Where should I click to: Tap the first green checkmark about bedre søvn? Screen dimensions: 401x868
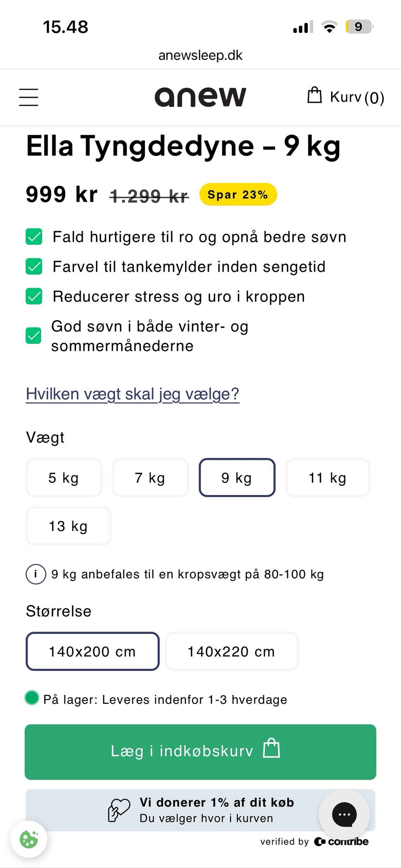click(34, 237)
